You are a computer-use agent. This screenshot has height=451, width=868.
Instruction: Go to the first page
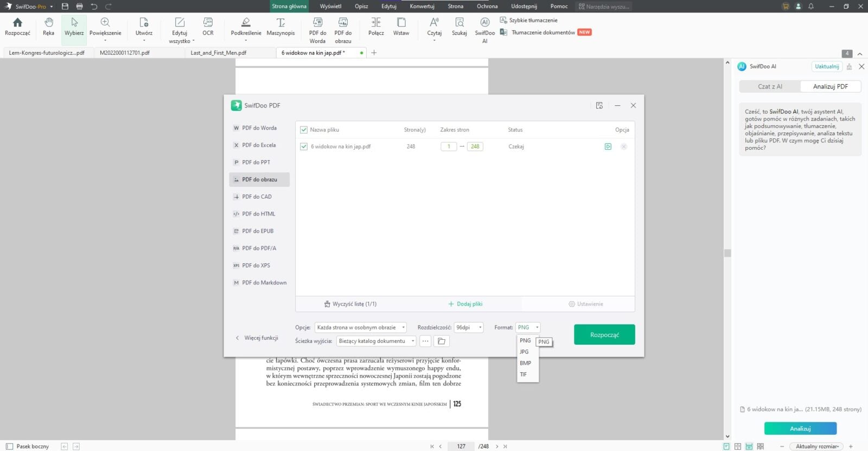432,446
